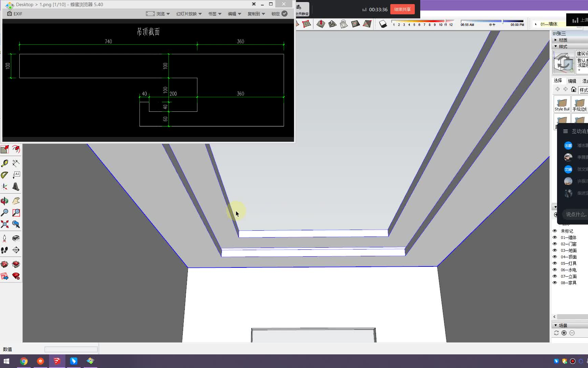Click the 数值 measurements input field

[x=71, y=349]
